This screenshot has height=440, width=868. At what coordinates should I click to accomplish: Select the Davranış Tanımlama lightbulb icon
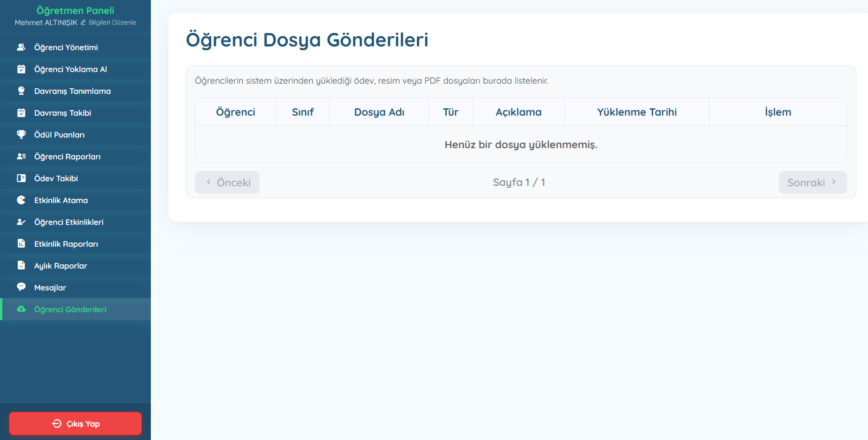21,91
